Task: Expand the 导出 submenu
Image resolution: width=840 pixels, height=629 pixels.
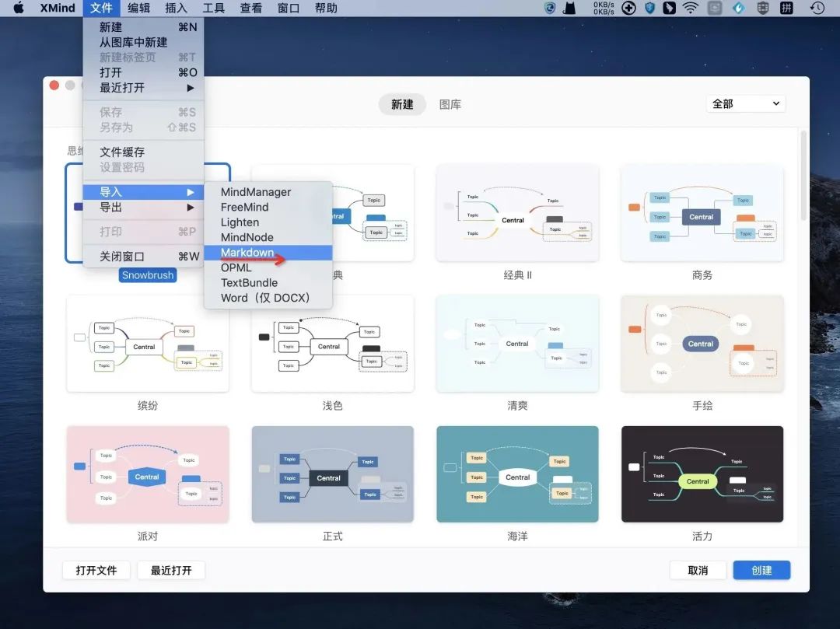Action: [144, 207]
